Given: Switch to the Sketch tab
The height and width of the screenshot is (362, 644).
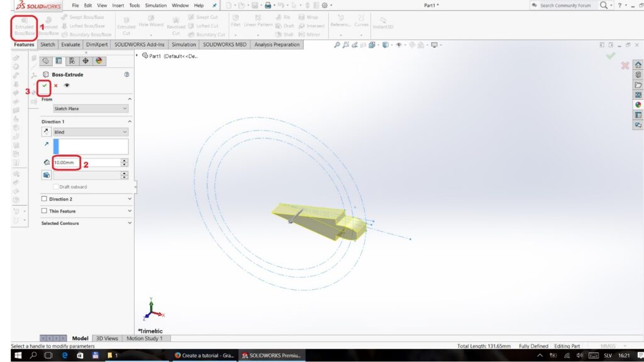Looking at the screenshot, I should pyautogui.click(x=48, y=45).
